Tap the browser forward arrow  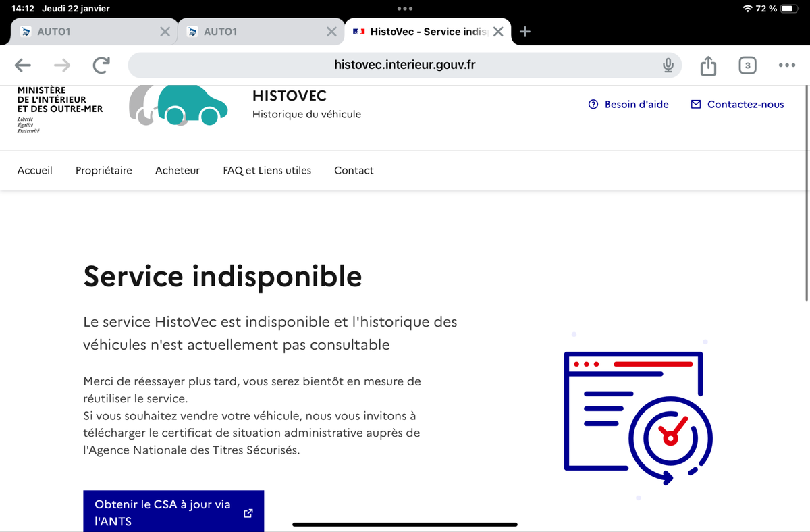(x=62, y=65)
